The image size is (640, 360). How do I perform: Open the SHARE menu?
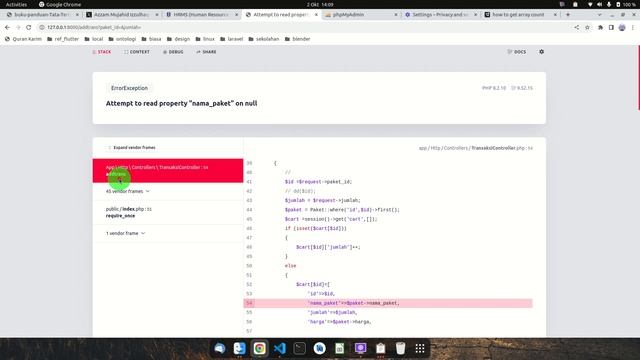(x=206, y=52)
